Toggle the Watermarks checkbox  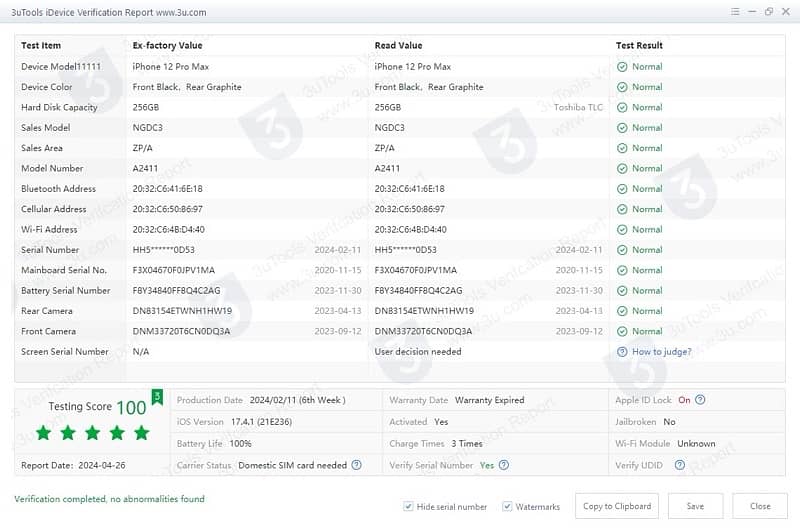[x=507, y=507]
